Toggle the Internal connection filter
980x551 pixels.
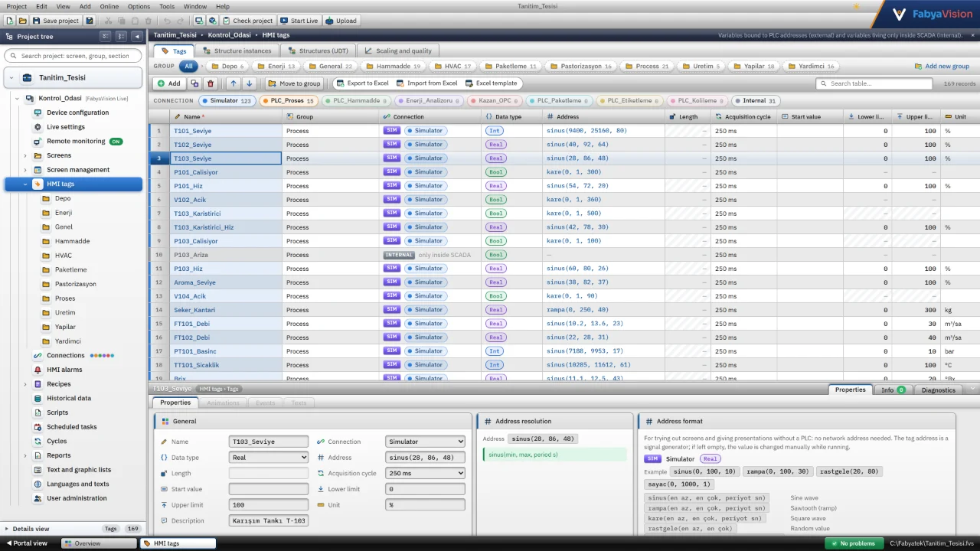pos(756,100)
